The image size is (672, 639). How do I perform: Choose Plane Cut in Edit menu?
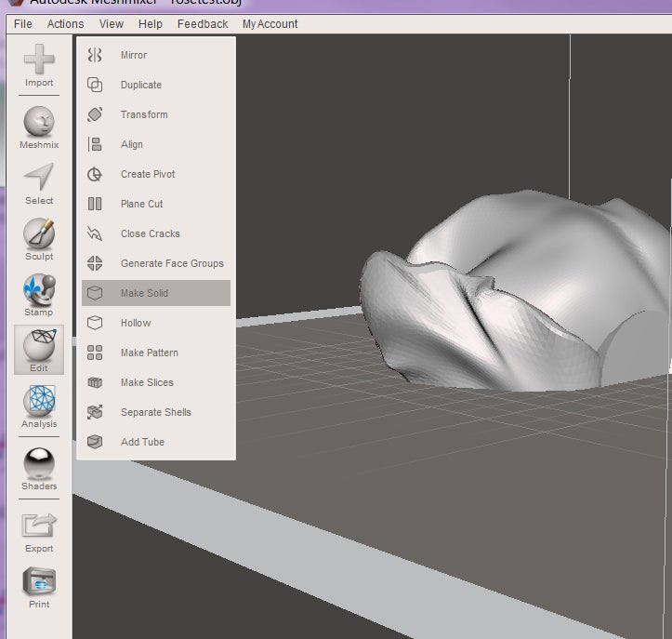point(141,204)
